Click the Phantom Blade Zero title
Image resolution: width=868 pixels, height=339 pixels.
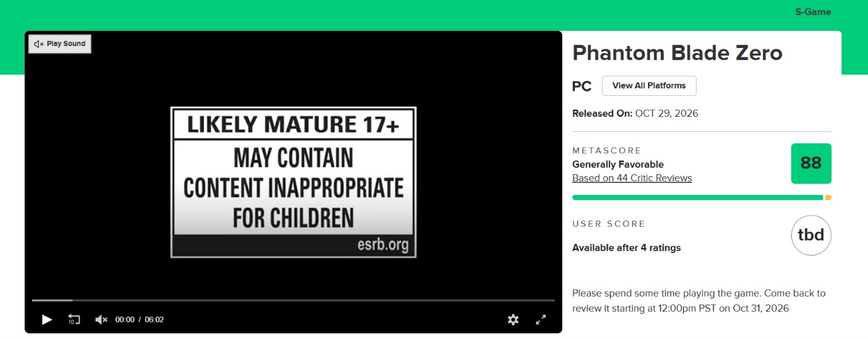click(x=677, y=53)
